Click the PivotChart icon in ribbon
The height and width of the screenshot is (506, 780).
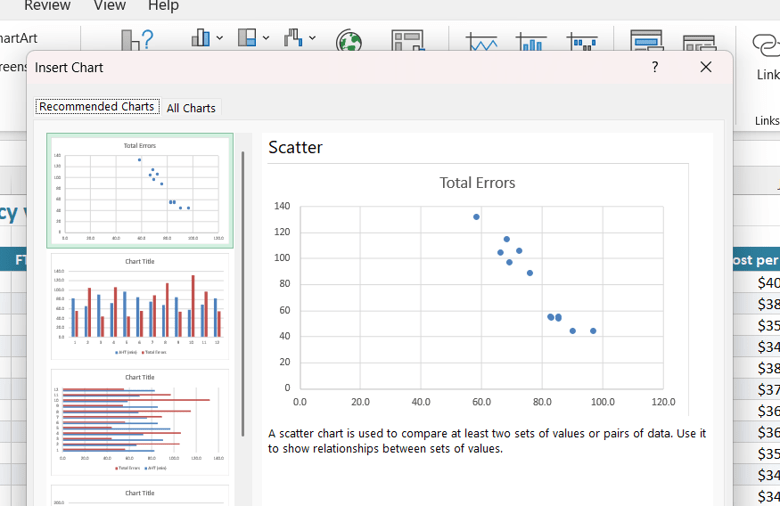tap(407, 40)
